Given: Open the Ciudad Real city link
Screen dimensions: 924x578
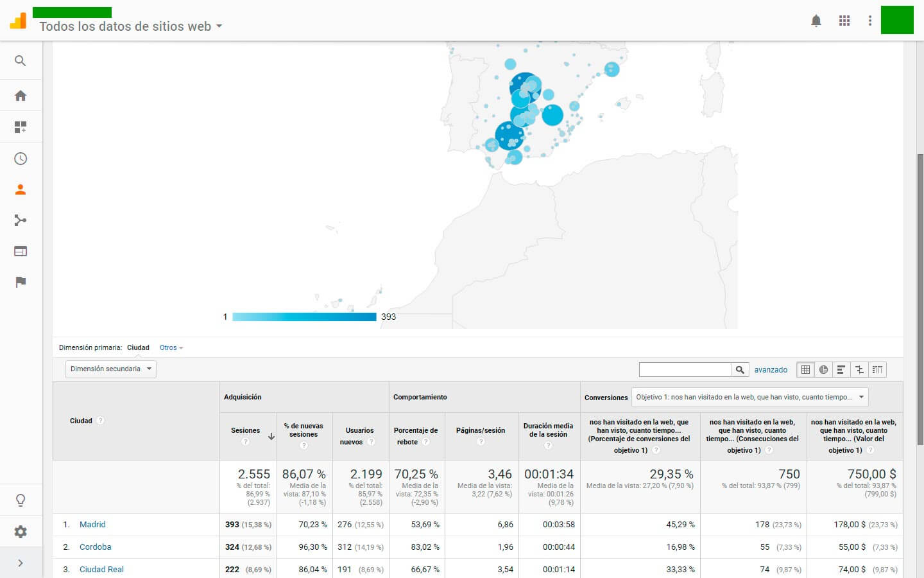Looking at the screenshot, I should point(101,570).
